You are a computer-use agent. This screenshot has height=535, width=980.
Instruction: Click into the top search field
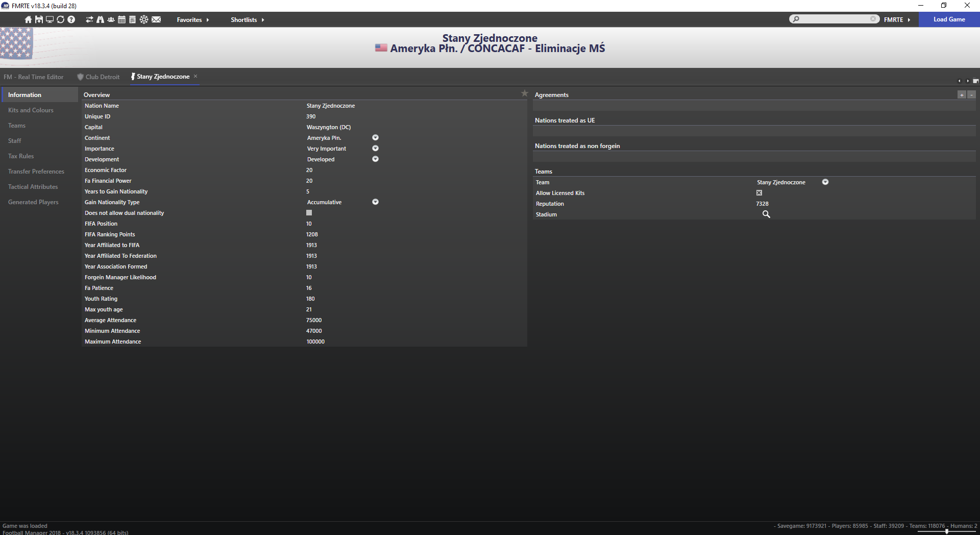[x=835, y=19]
